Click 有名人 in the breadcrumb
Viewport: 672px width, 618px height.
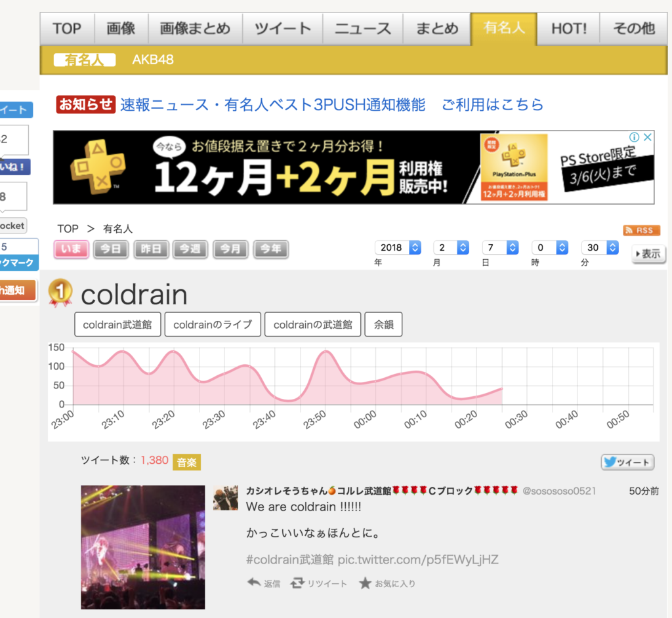click(118, 229)
